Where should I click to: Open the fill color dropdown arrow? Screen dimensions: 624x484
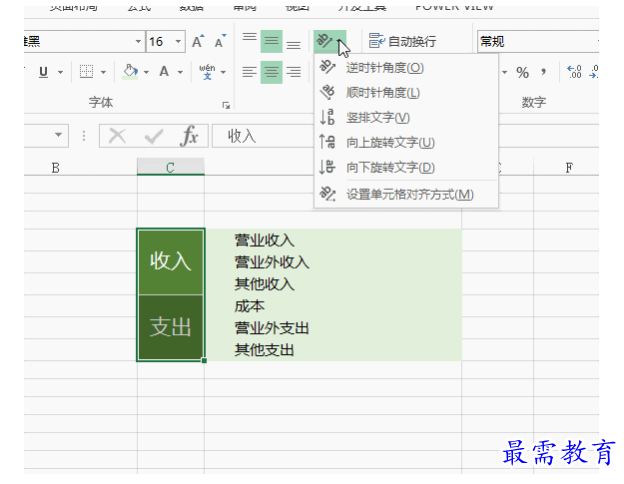click(146, 72)
